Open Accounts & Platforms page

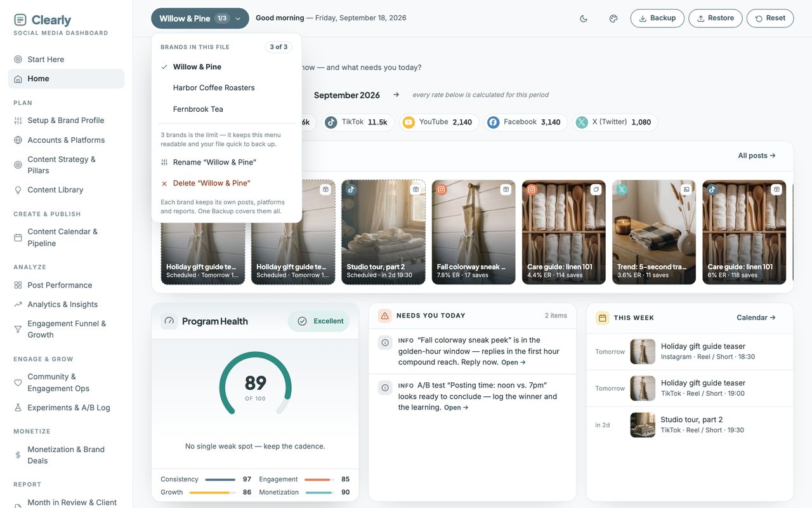[66, 140]
